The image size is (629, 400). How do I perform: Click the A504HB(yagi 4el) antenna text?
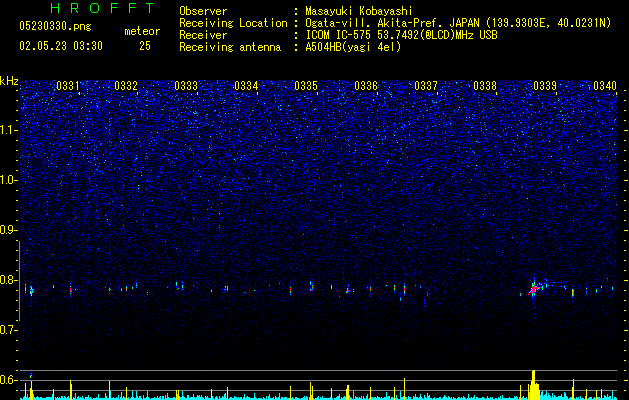click(353, 47)
